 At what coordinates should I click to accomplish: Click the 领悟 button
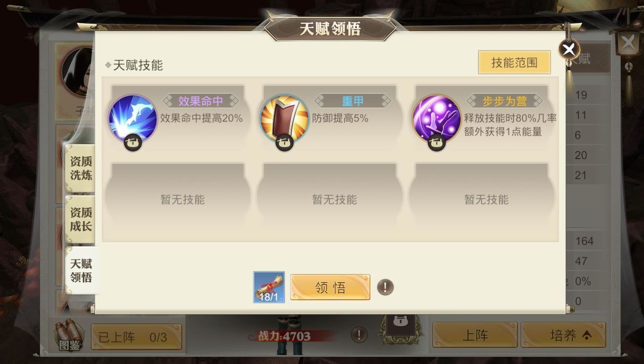pyautogui.click(x=330, y=287)
